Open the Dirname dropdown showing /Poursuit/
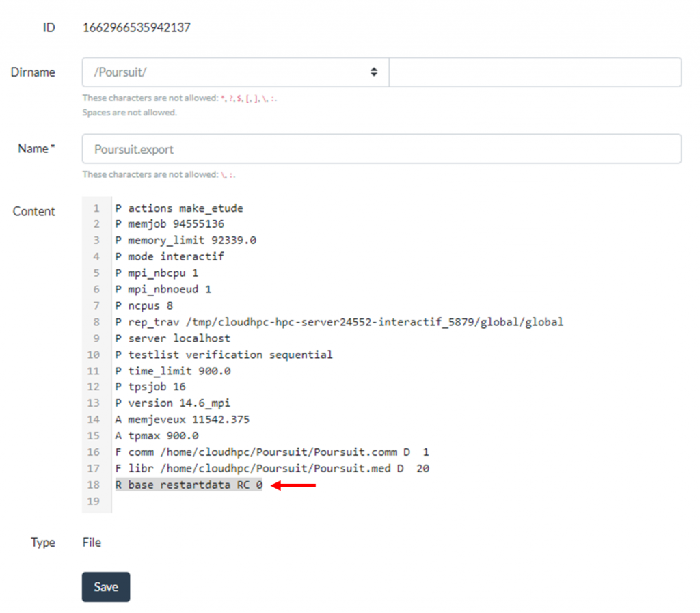The width and height of the screenshot is (700, 613). (x=235, y=72)
